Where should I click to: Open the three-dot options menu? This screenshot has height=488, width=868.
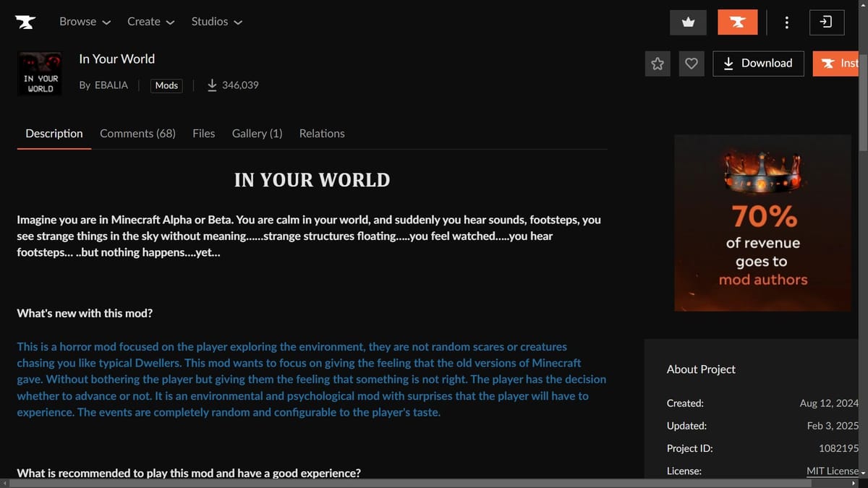tap(786, 22)
